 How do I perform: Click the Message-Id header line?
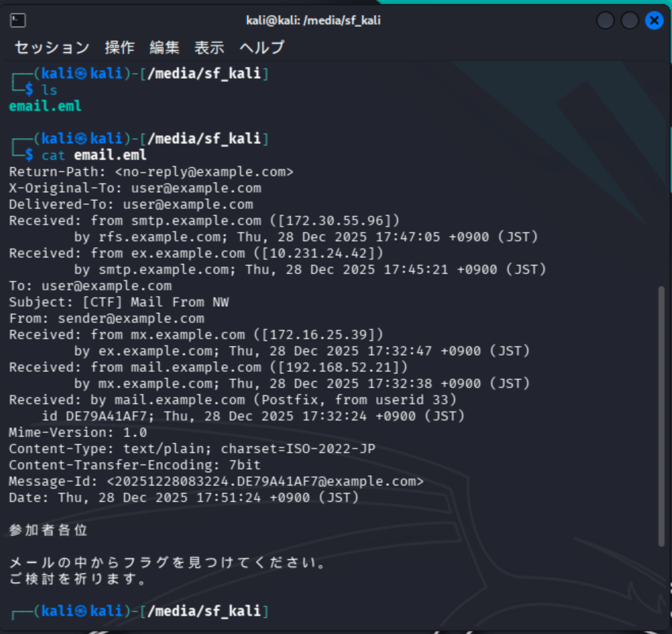point(217,481)
